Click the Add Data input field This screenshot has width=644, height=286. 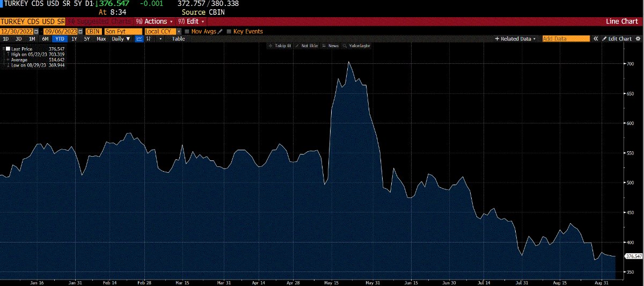(x=565, y=39)
